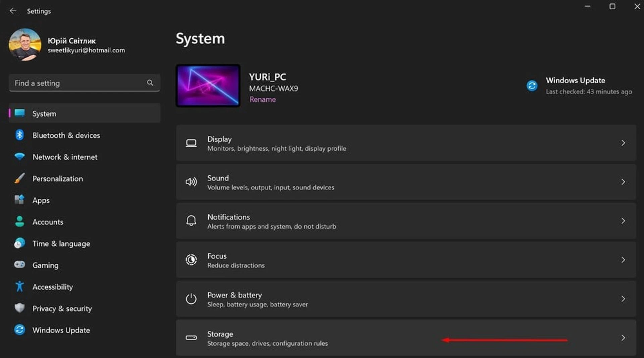Focus the Find a setting box
Viewport: 644px width, 358px height.
(x=85, y=83)
